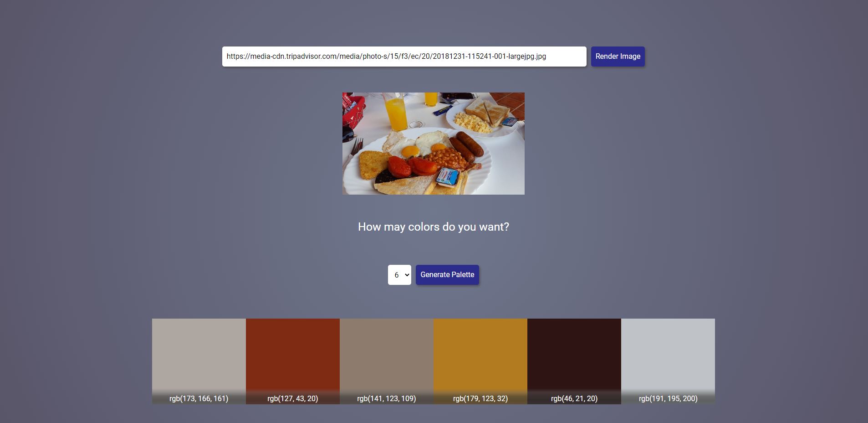Image resolution: width=868 pixels, height=423 pixels.
Task: Open the number of colors dropdown
Action: (x=399, y=275)
